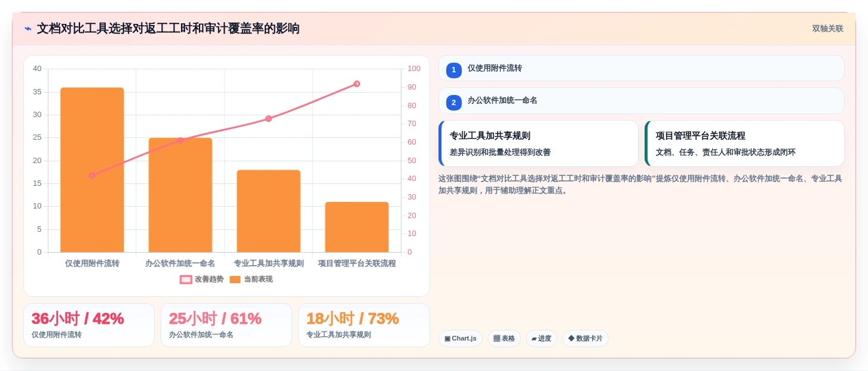Viewport: 868px width, 371px height.
Task: Click the 18小时 / 73% stat card
Action: click(x=364, y=325)
